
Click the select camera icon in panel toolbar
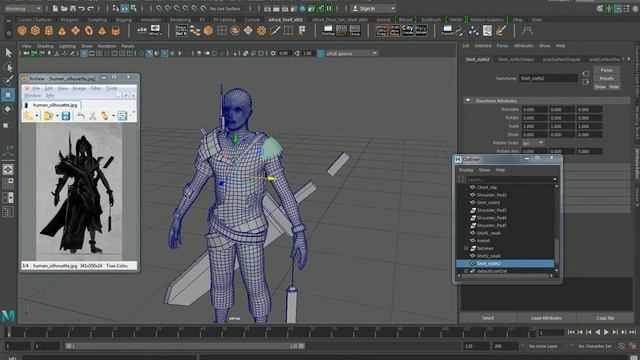26,53
